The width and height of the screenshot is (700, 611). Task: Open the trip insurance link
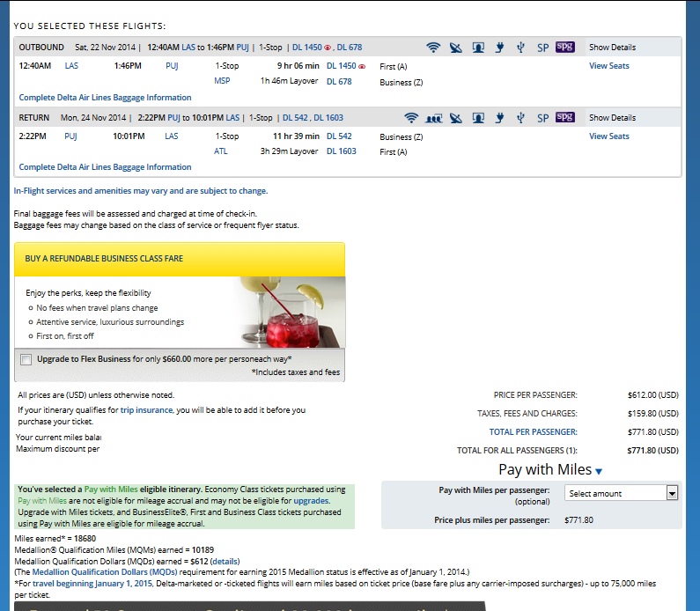tap(147, 410)
